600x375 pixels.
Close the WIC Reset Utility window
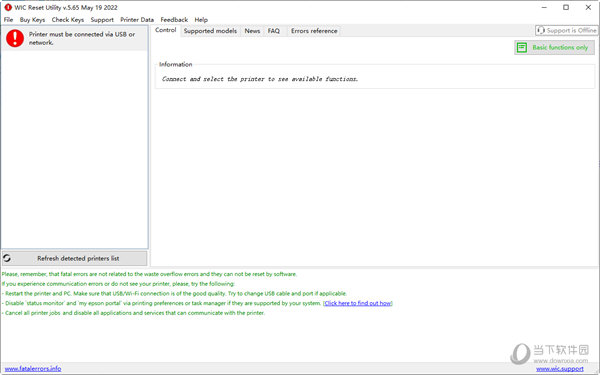pyautogui.click(x=588, y=7)
